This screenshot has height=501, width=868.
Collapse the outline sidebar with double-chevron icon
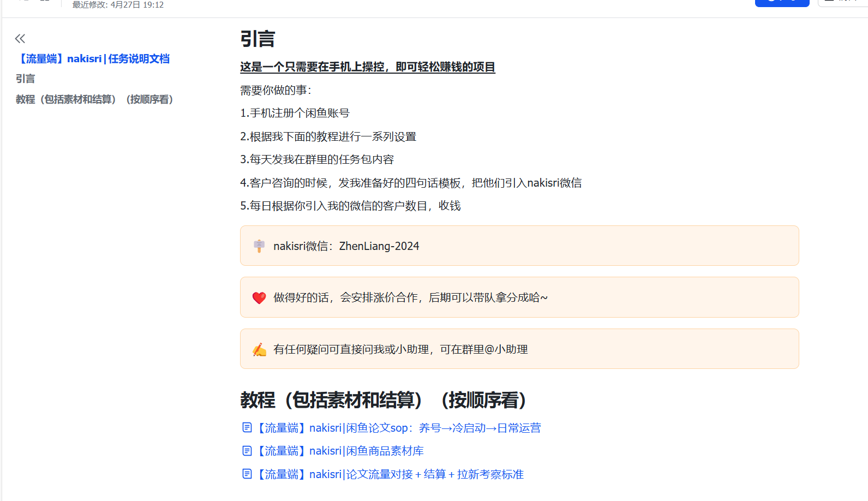click(20, 38)
